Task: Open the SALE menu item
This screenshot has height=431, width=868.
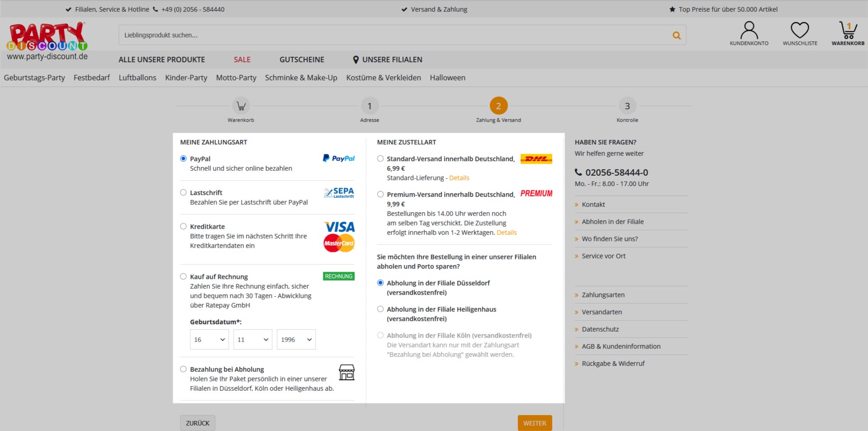Action: pos(242,60)
